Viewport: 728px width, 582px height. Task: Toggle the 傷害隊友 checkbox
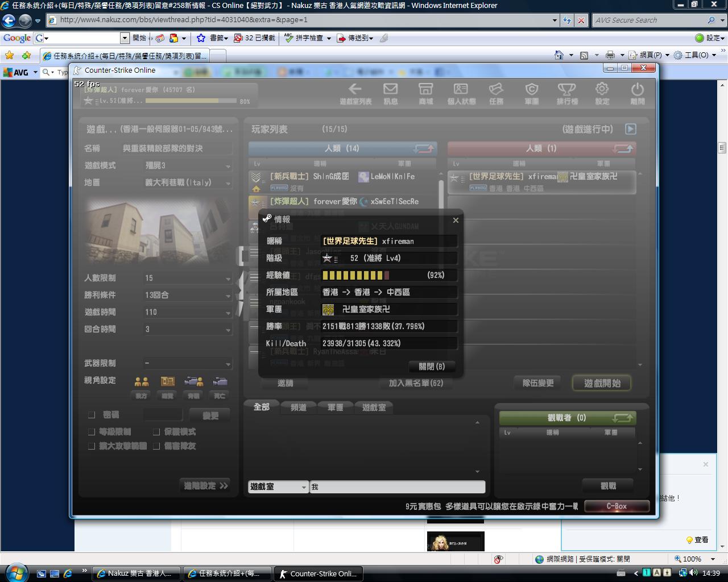point(156,446)
